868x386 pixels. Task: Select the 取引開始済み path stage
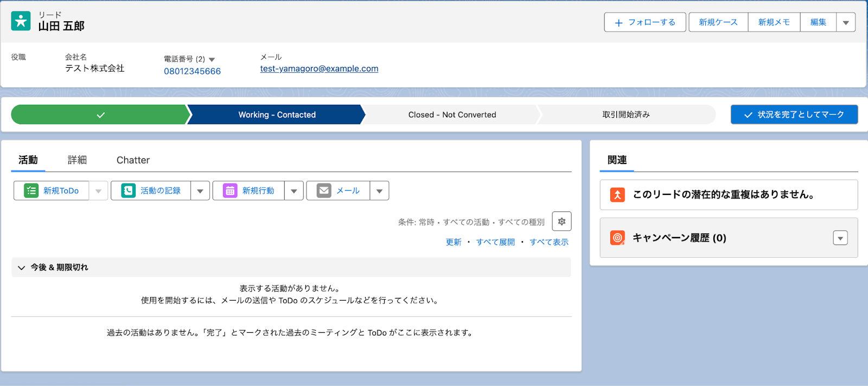click(x=626, y=115)
